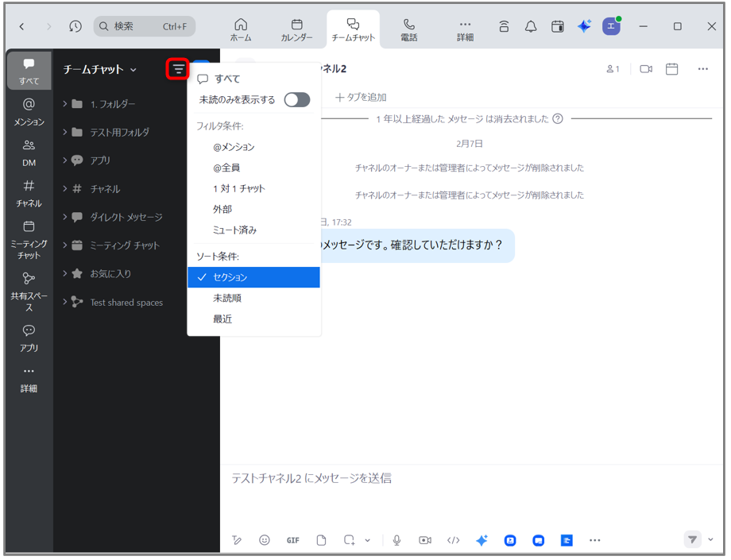Image resolution: width=731 pixels, height=560 pixels.
Task: Record an audio message with the microphone icon
Action: coord(396,540)
